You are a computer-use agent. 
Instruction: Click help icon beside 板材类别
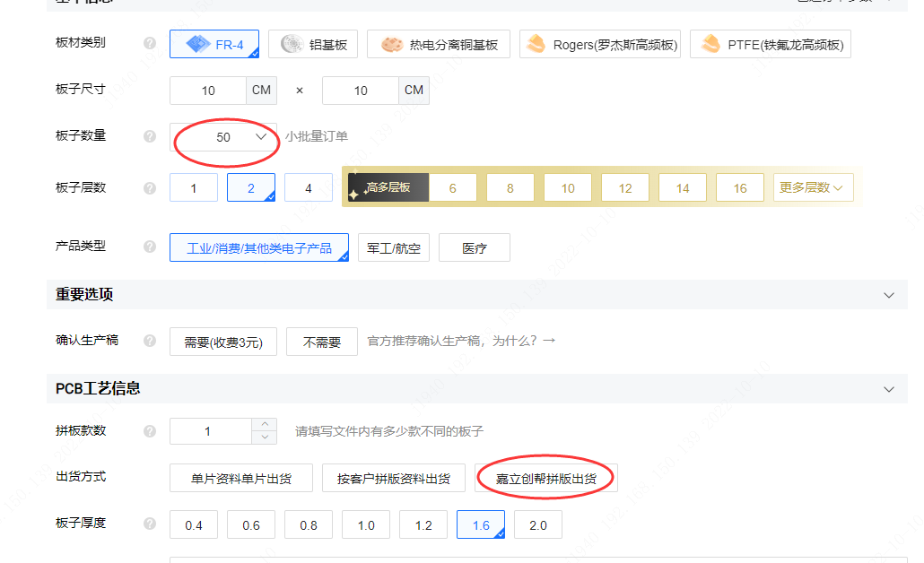click(150, 43)
